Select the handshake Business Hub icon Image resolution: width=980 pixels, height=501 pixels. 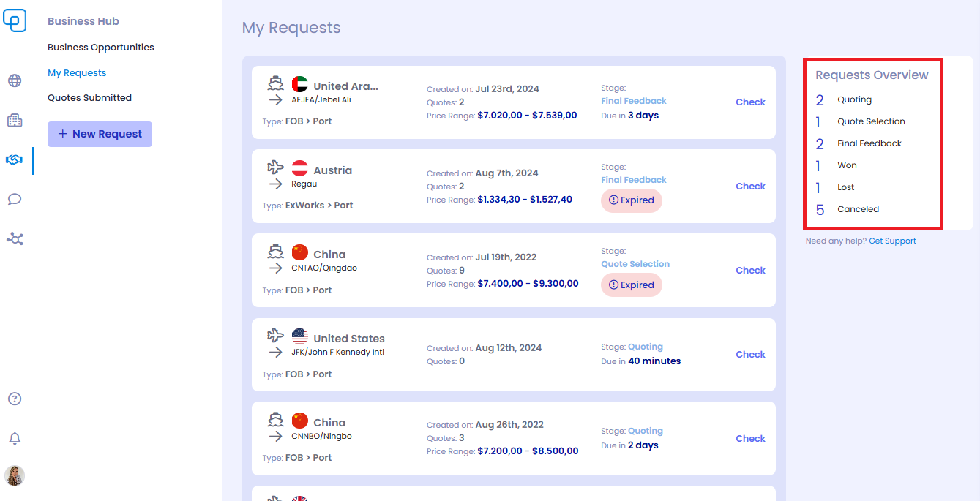[15, 159]
